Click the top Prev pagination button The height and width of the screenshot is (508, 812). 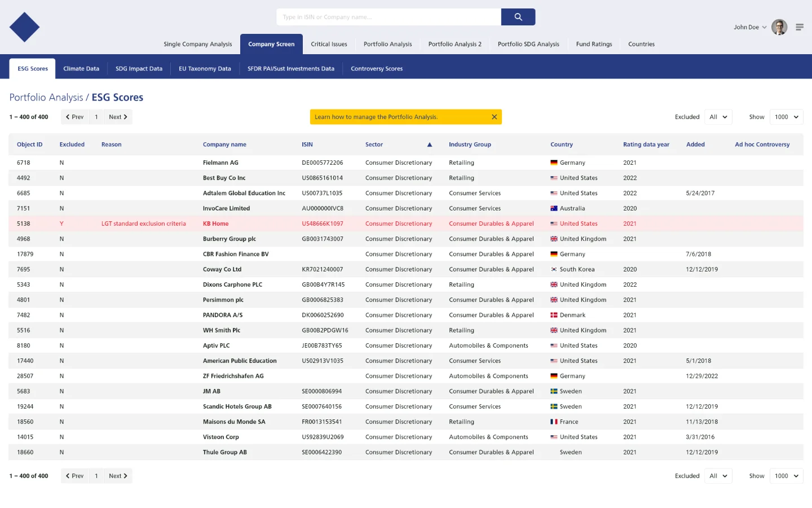[75, 117]
